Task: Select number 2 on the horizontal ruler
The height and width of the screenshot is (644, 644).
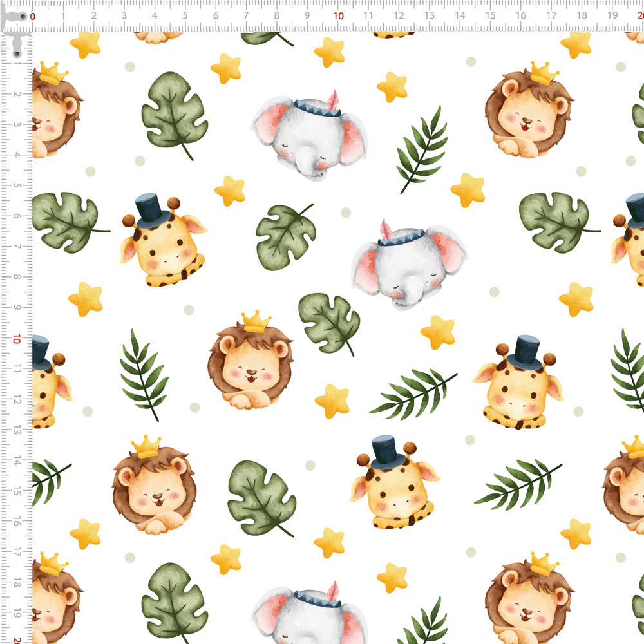Action: pyautogui.click(x=94, y=15)
